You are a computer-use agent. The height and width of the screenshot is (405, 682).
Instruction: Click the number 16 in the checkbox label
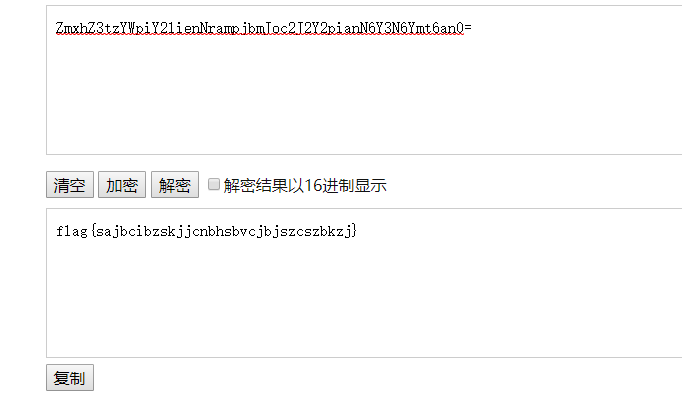pos(313,185)
